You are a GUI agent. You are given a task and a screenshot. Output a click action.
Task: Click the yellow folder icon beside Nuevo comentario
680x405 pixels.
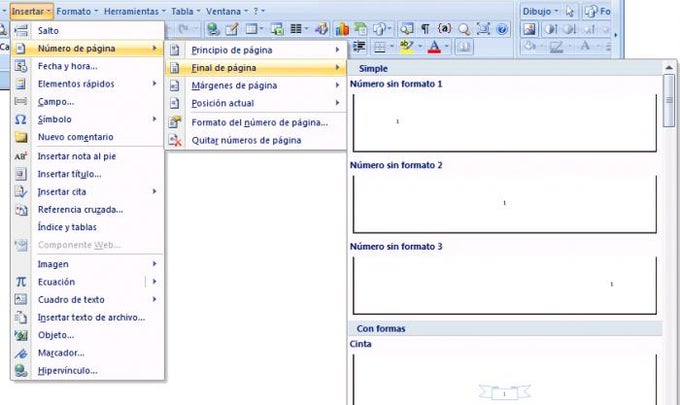(20, 137)
